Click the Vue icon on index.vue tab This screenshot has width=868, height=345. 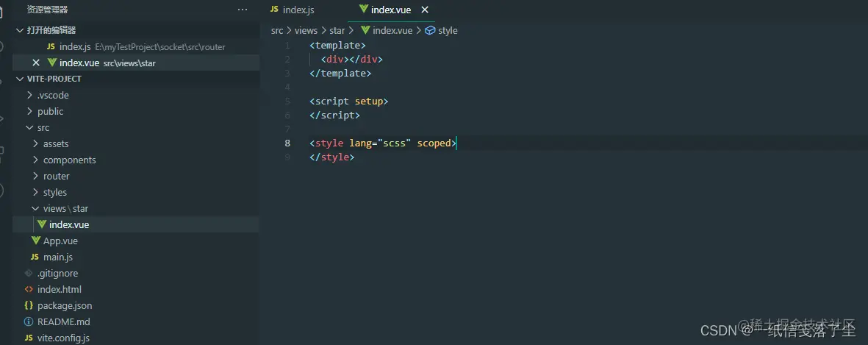coord(363,10)
